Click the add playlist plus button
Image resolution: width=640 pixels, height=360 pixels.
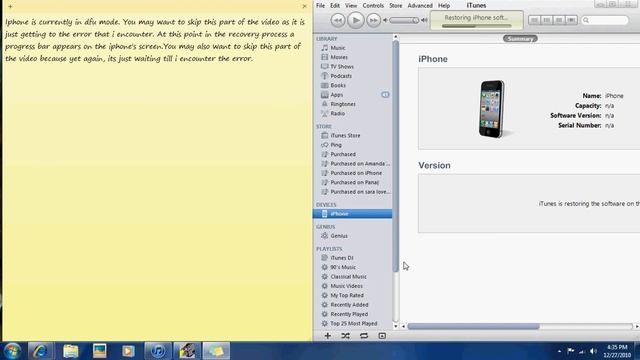pos(327,336)
